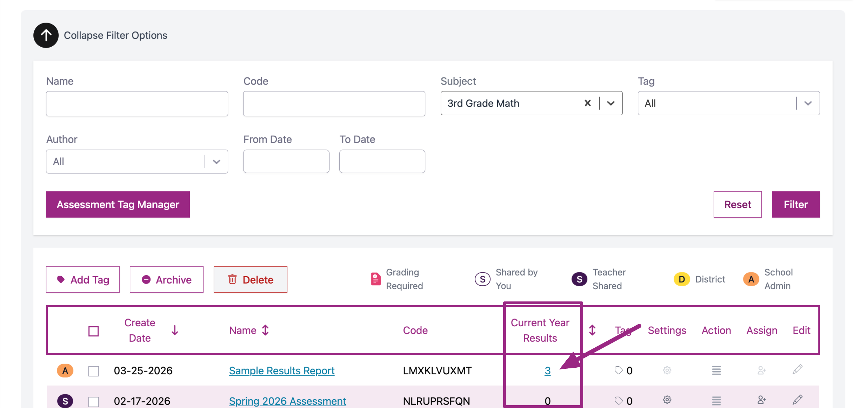Click the Assessment Tag Manager button
Image resolution: width=868 pixels, height=408 pixels.
coord(118,204)
